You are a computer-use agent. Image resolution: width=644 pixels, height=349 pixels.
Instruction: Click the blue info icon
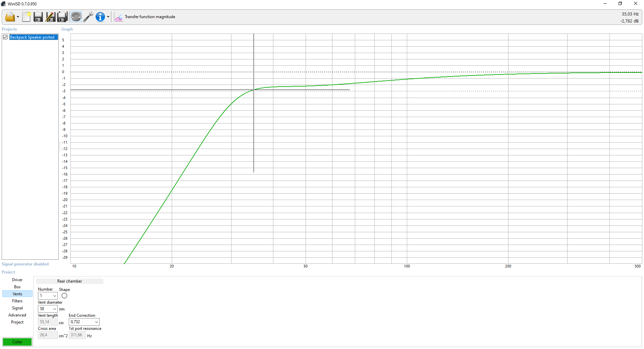100,17
